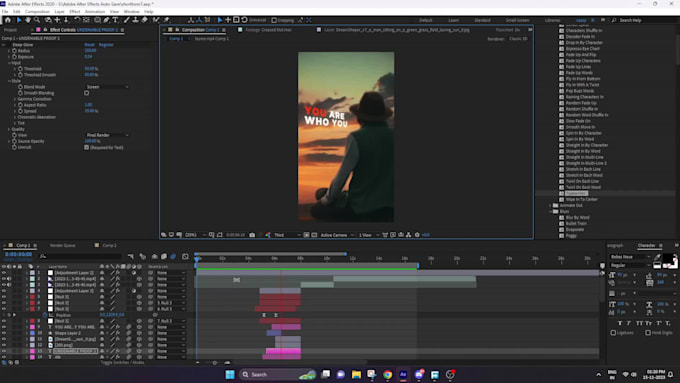680x383 pixels.
Task: Select the Zoom magnifier tool
Action: pos(37,20)
